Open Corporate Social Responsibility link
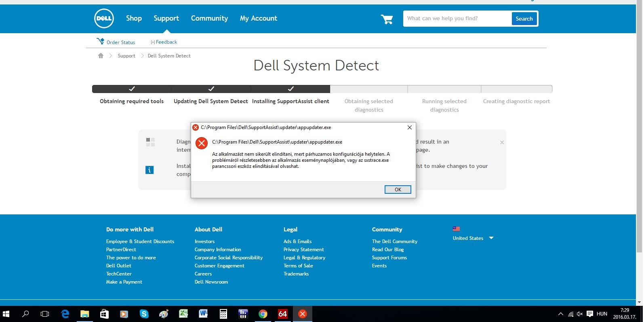 coord(229,258)
